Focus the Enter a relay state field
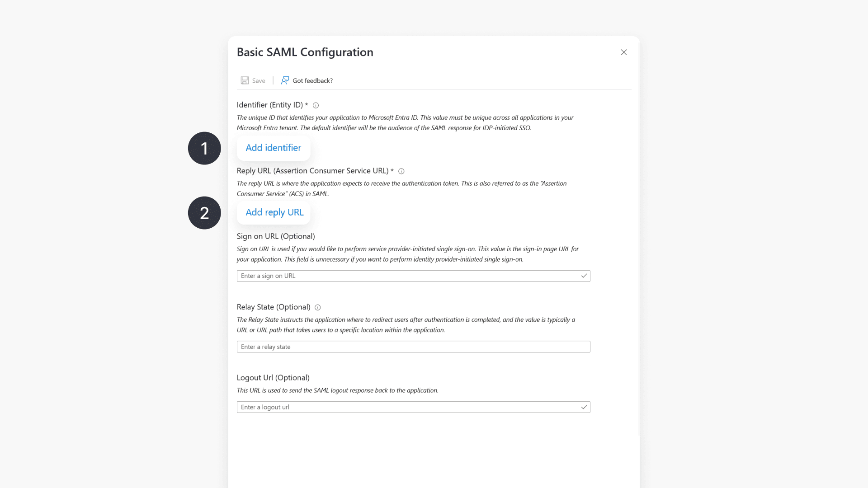The width and height of the screenshot is (868, 488). click(407, 347)
